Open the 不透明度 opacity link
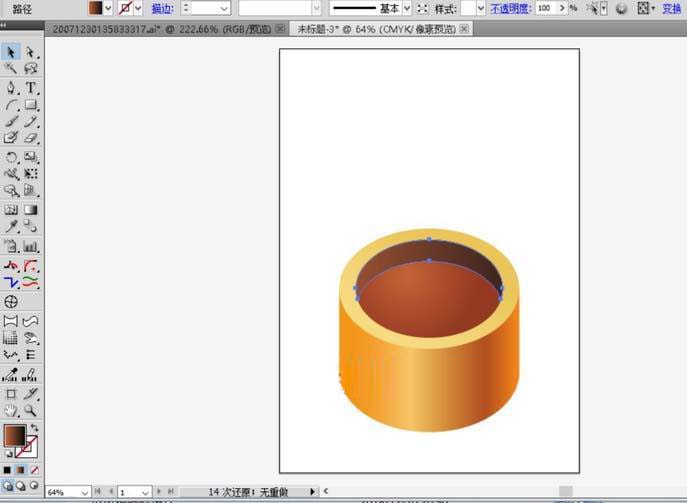This screenshot has height=503, width=687. coord(510,8)
